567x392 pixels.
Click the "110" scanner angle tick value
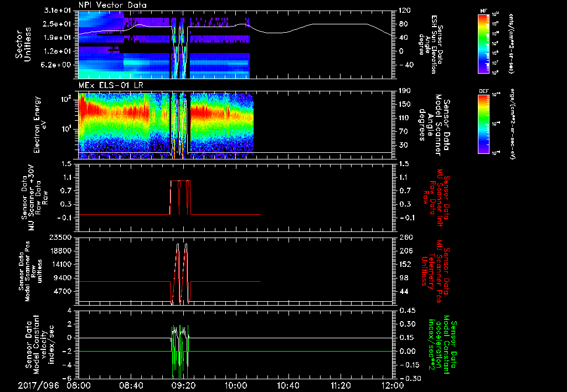(405, 118)
